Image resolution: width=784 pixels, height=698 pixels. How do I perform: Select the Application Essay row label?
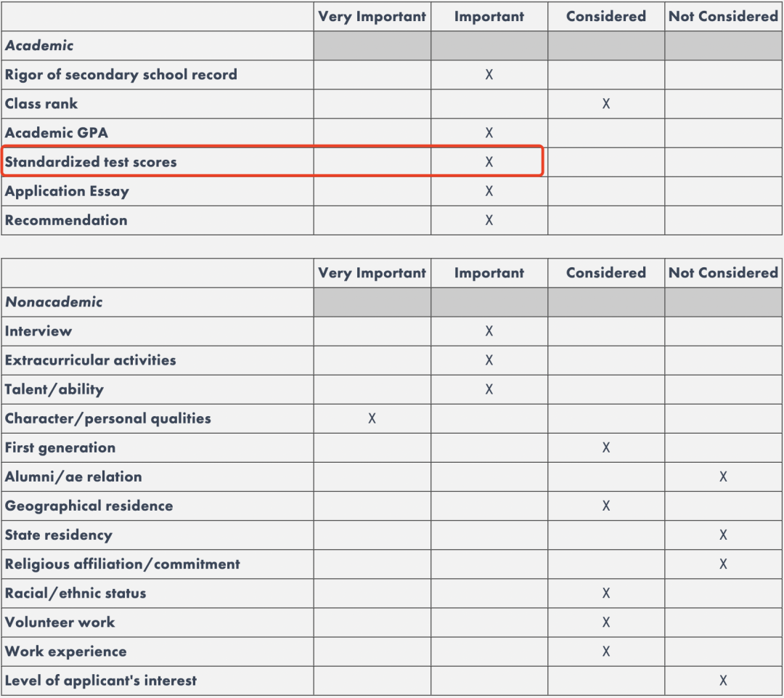67,191
